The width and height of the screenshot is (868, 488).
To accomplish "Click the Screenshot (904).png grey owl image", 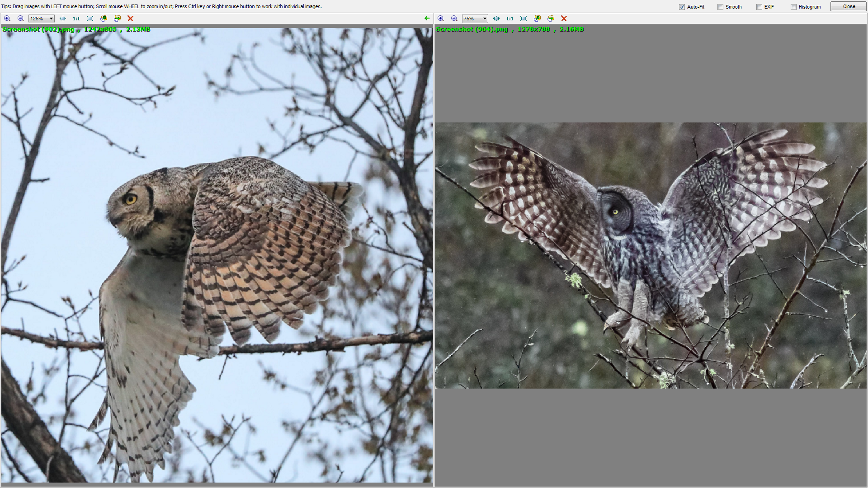I will click(651, 255).
